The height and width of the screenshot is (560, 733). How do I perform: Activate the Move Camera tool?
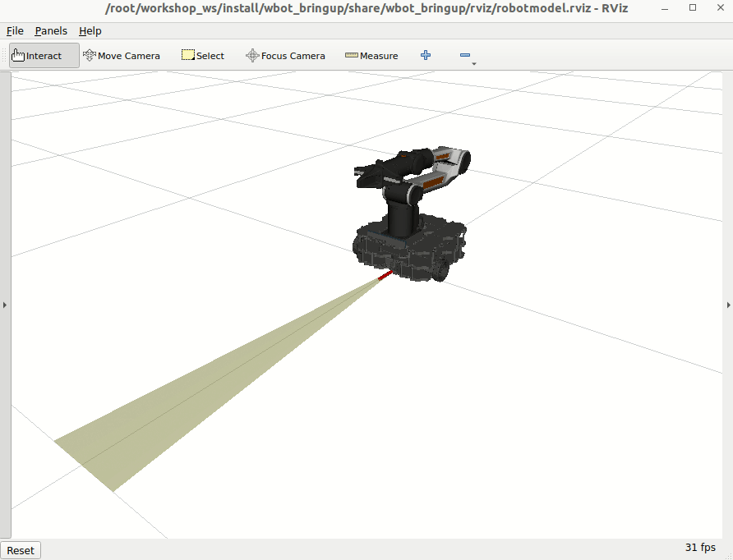122,55
